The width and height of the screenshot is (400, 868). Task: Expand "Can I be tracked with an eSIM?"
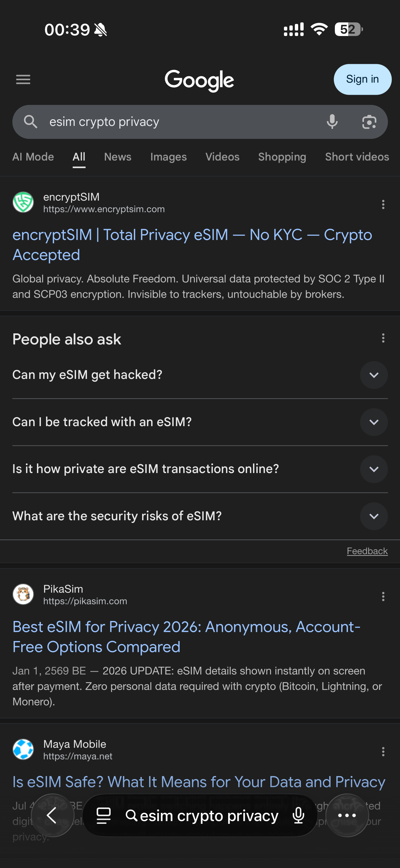(x=374, y=422)
